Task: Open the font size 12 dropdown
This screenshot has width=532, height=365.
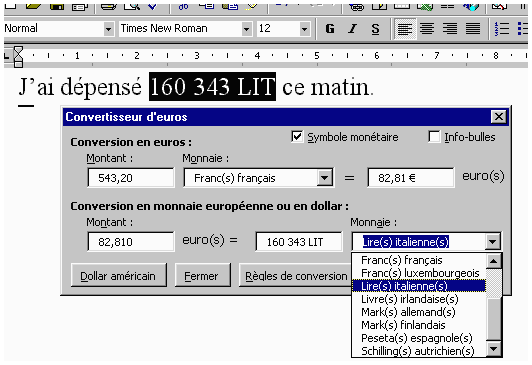Action: (x=304, y=29)
